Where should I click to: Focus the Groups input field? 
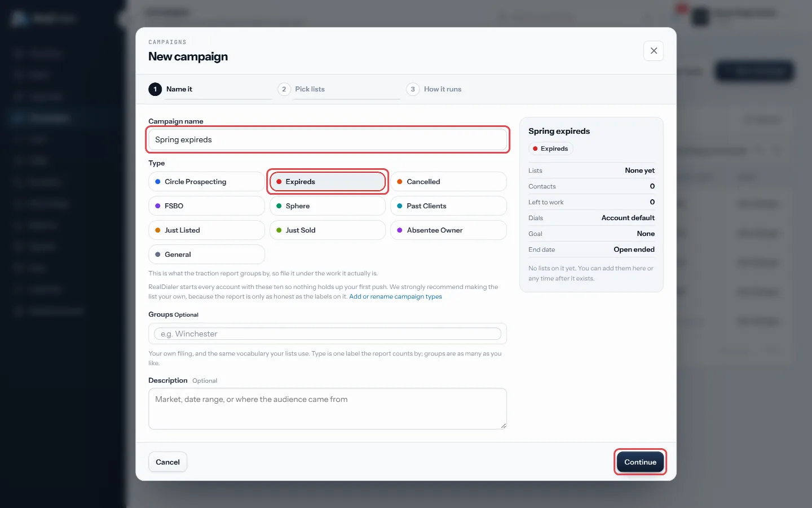click(x=328, y=334)
